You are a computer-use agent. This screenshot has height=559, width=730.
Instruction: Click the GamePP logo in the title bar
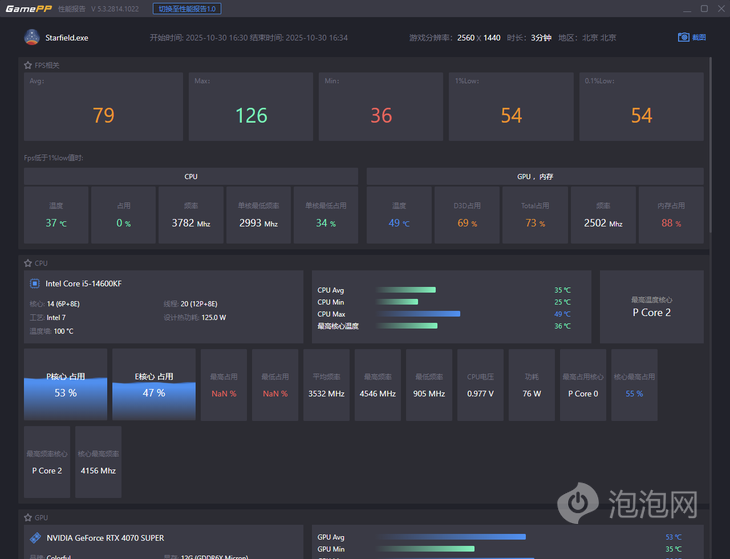pyautogui.click(x=28, y=8)
